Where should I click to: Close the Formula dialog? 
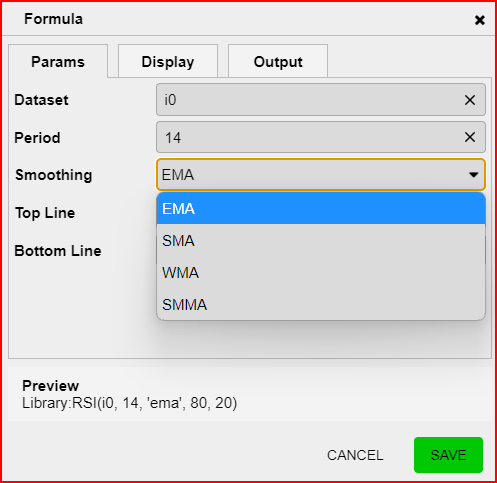tap(480, 20)
